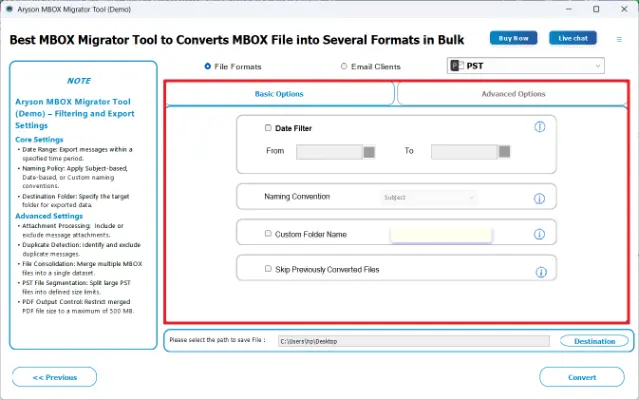This screenshot has height=400, width=639.
Task: Select the File Formats radio button
Action: pyautogui.click(x=207, y=66)
